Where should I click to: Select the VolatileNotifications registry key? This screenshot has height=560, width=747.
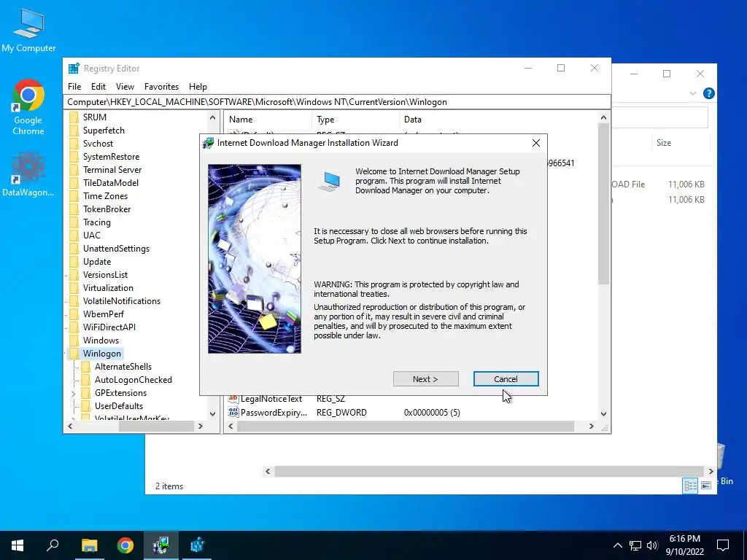[x=122, y=301]
